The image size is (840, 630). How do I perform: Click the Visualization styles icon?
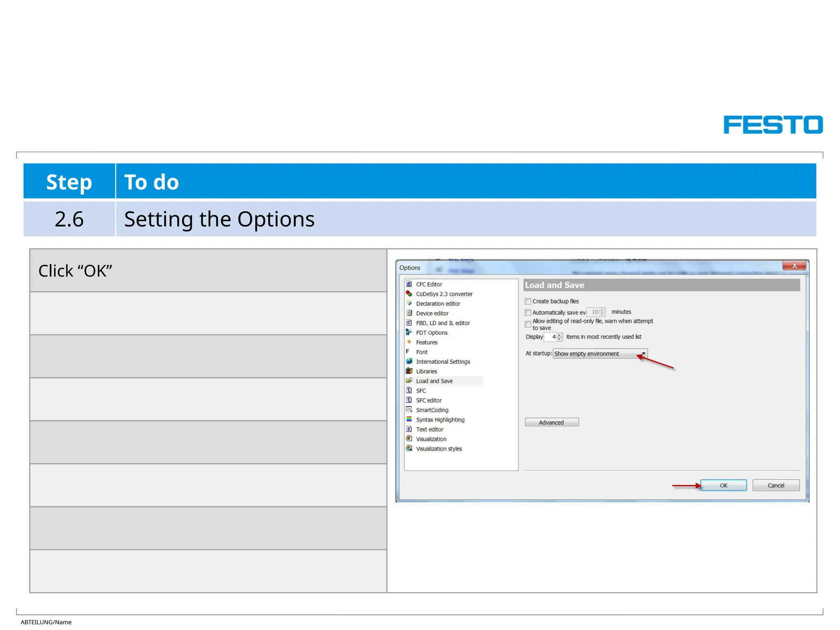click(409, 448)
